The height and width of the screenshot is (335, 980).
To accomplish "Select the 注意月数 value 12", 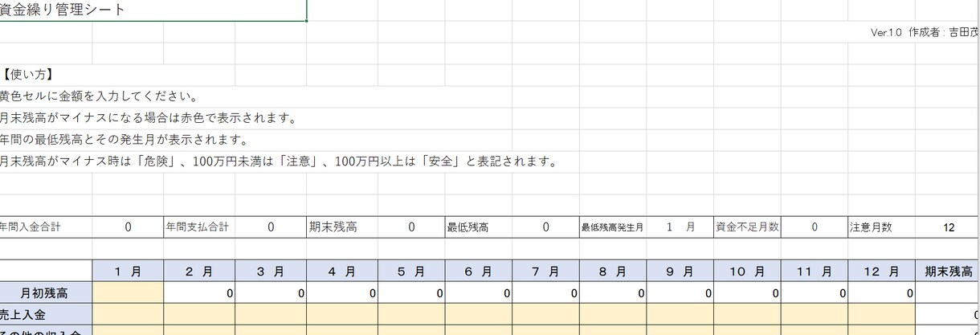I will [x=949, y=227].
